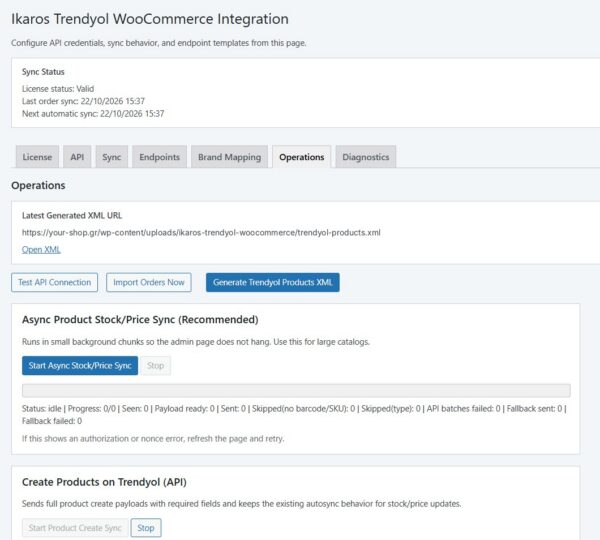600x540 pixels.
Task: Click 'Async Product Stock/Price Sync (Recommended)' heading
Action: 140,320
